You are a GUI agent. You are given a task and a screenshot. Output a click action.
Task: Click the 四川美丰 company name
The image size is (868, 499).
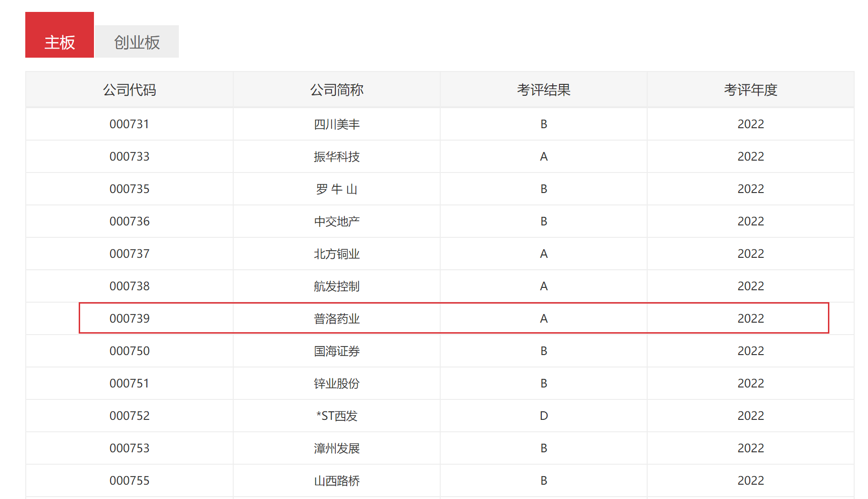pos(336,124)
